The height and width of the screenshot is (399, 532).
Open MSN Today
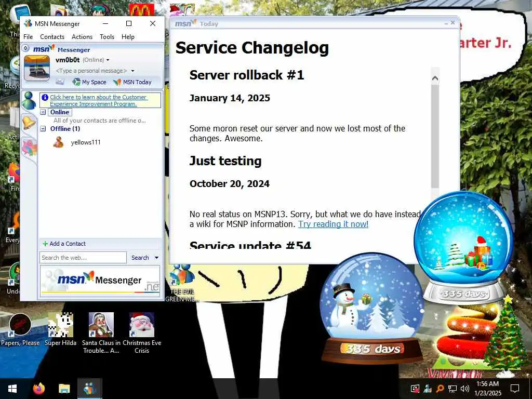point(132,82)
